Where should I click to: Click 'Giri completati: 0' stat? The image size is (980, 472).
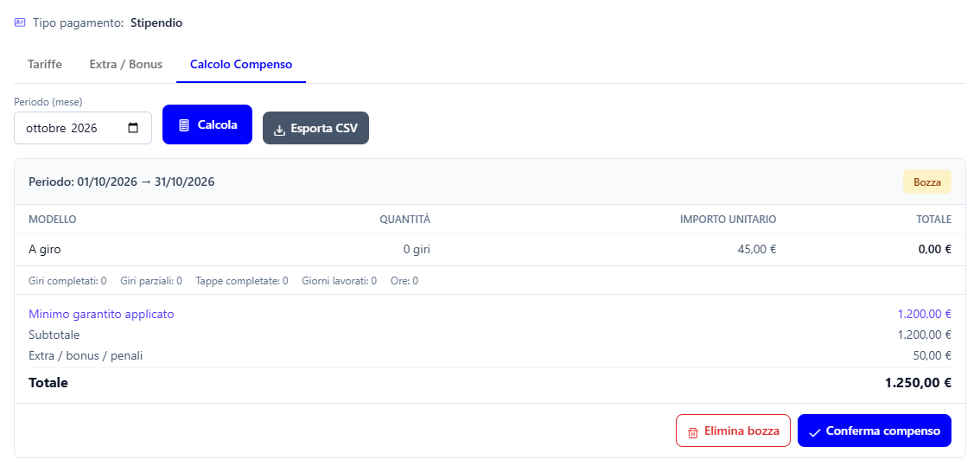pyautogui.click(x=67, y=281)
